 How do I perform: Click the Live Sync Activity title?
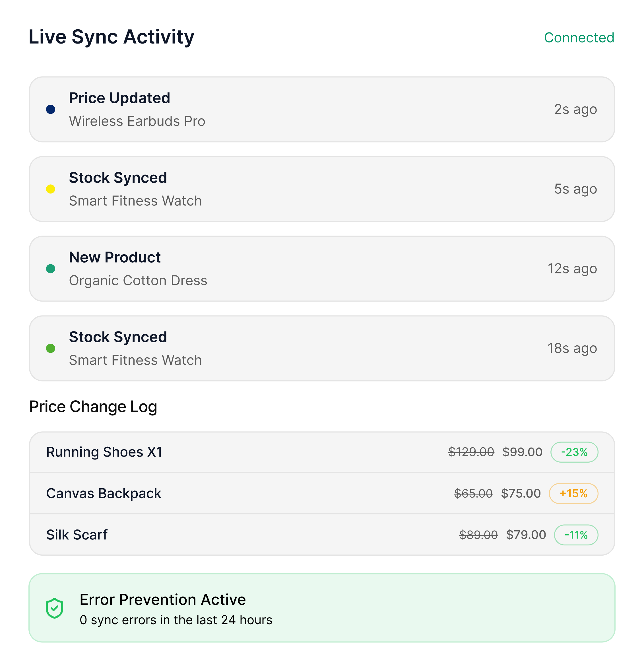point(112,37)
